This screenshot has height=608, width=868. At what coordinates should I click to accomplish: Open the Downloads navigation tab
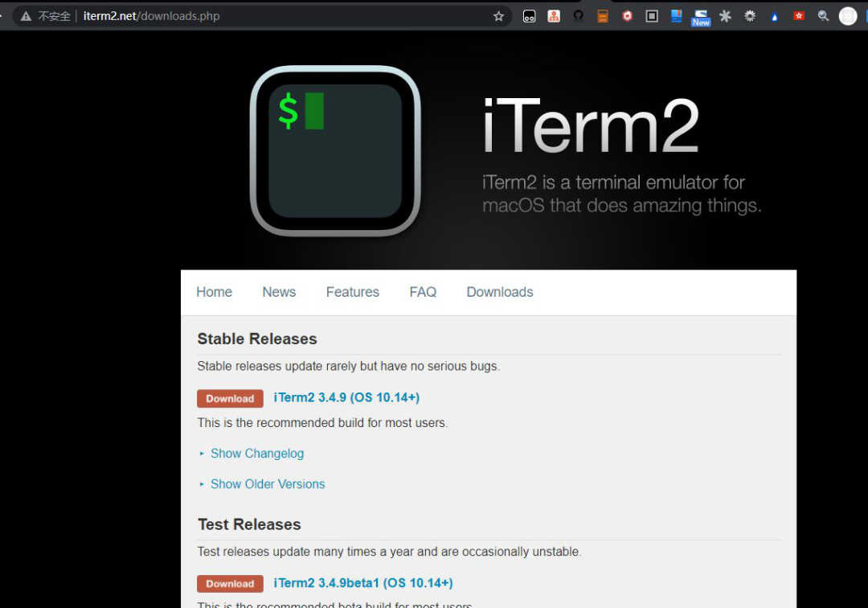point(500,292)
